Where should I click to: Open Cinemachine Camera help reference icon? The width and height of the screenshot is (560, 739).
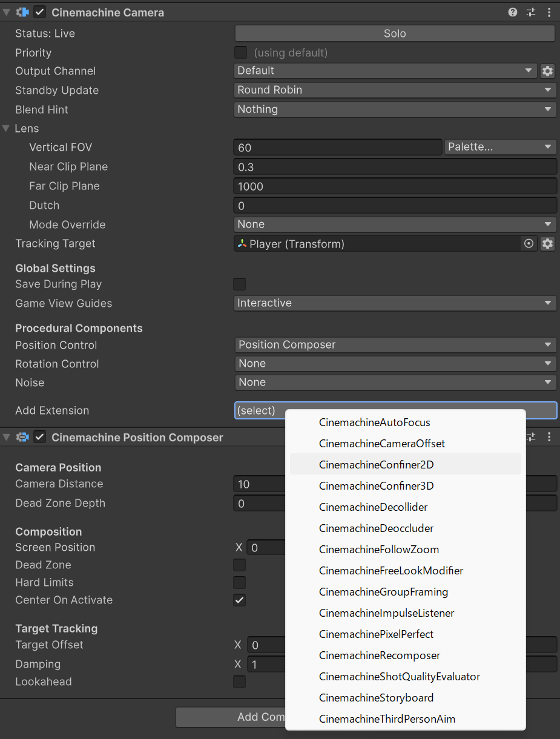[x=513, y=12]
